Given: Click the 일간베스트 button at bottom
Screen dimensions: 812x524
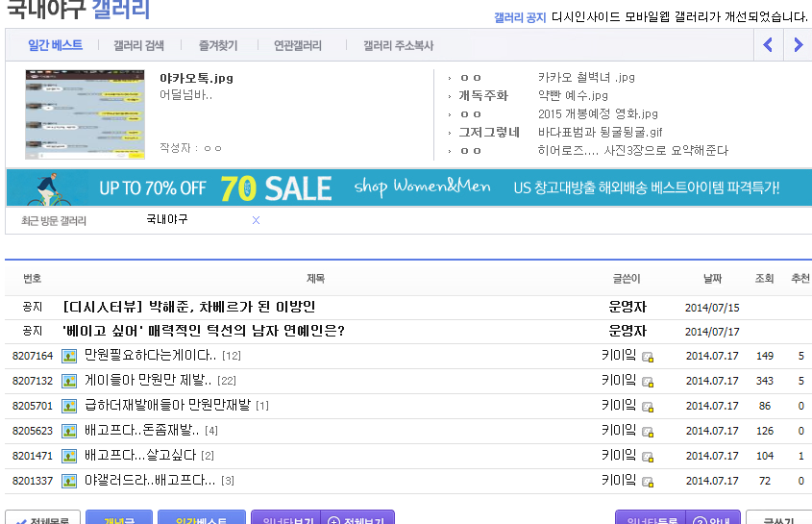Looking at the screenshot, I should (x=202, y=517).
